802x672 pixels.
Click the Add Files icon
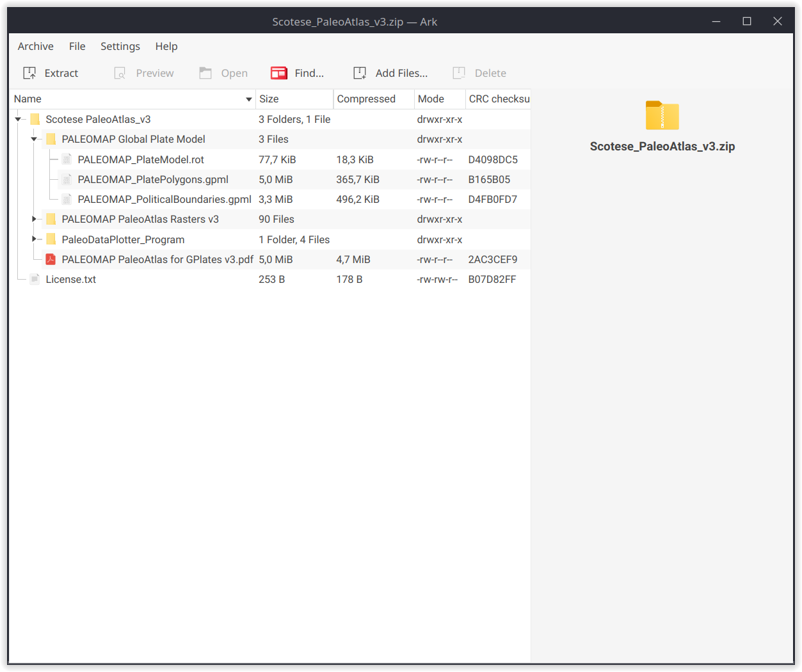tap(360, 73)
